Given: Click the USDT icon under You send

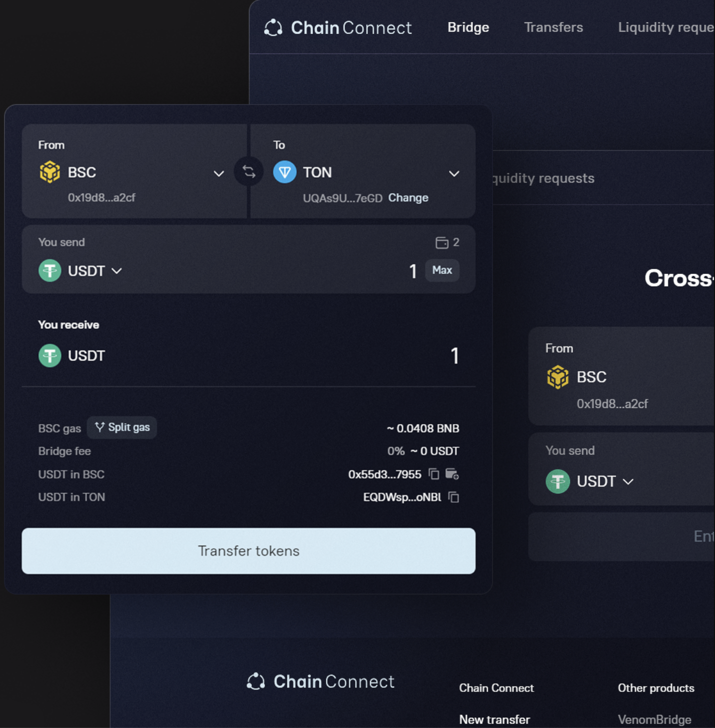Looking at the screenshot, I should (x=49, y=270).
